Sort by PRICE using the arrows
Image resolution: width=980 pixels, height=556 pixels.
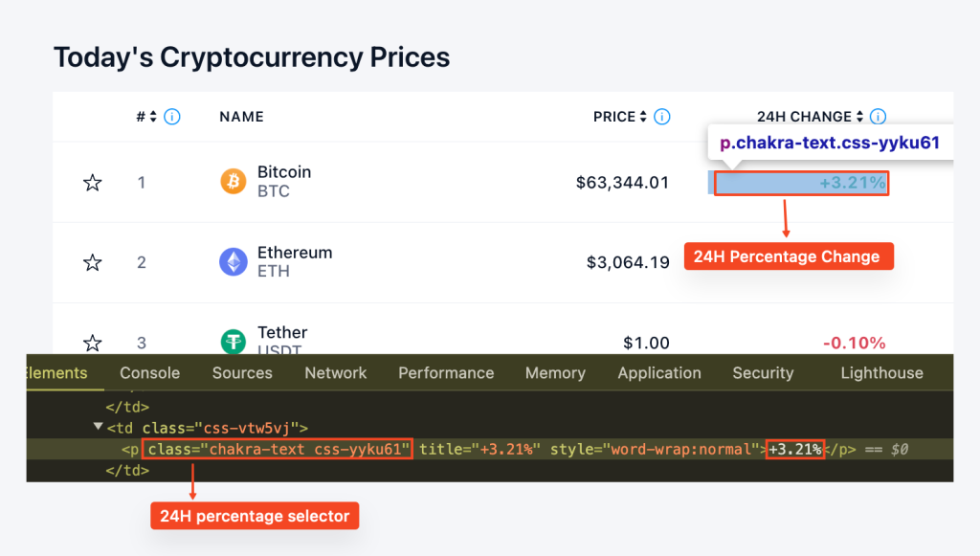[x=643, y=117]
